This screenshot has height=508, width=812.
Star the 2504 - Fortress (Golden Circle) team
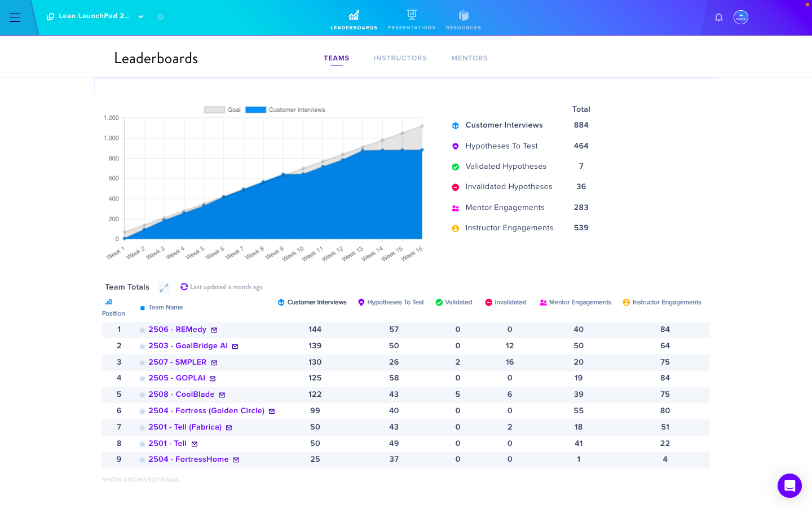pos(143,411)
